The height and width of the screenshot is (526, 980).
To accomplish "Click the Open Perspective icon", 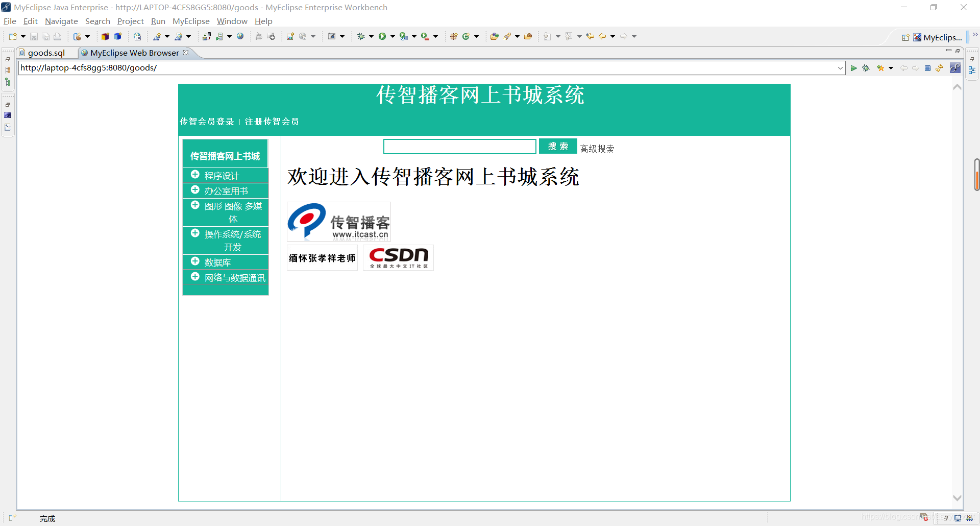I will pyautogui.click(x=905, y=37).
